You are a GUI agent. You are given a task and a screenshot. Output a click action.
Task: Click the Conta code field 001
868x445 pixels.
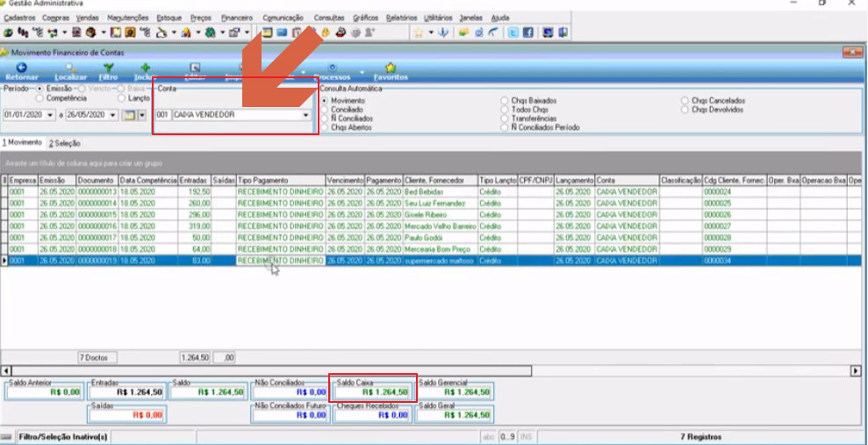[163, 115]
